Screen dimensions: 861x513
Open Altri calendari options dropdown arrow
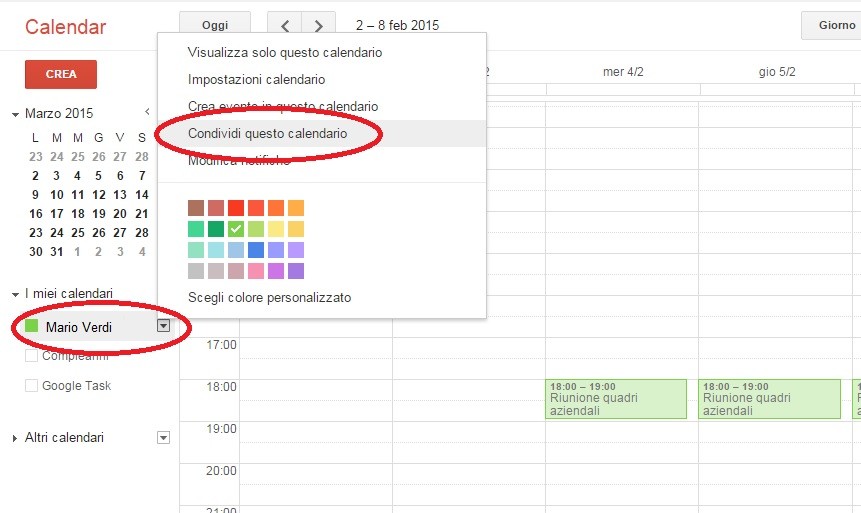point(164,438)
